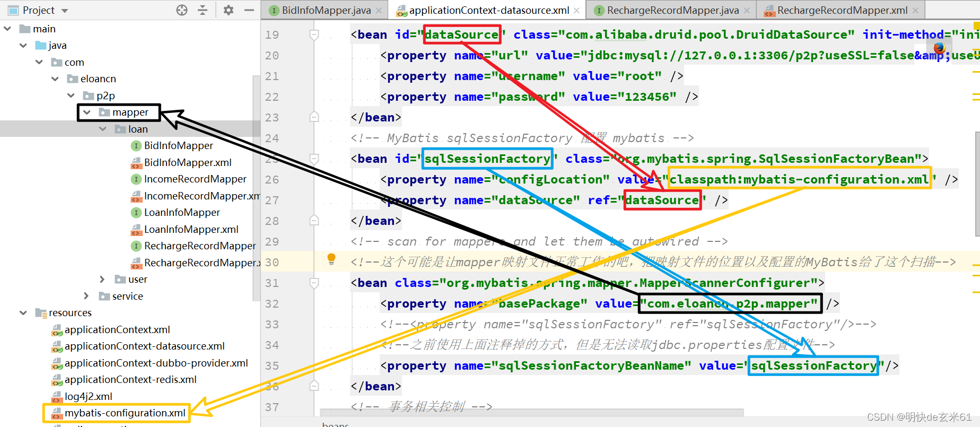Click the editor horizontal scrollbar

(x=531, y=412)
